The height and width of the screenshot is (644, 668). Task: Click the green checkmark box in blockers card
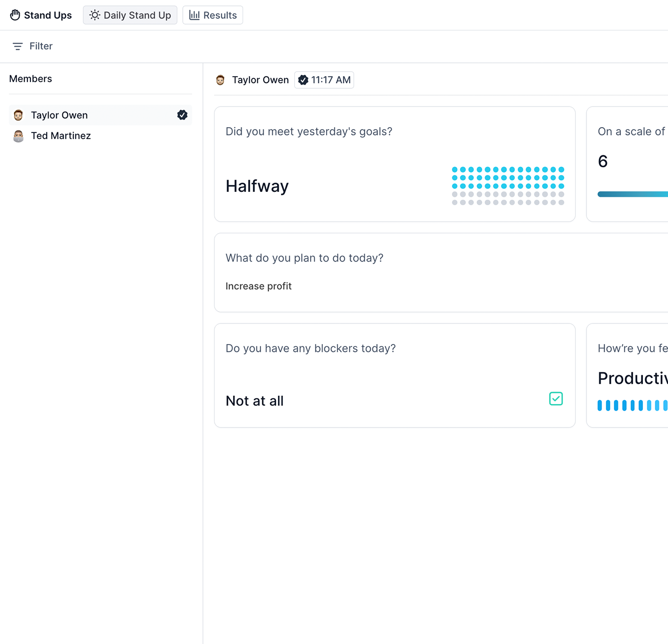[556, 399]
